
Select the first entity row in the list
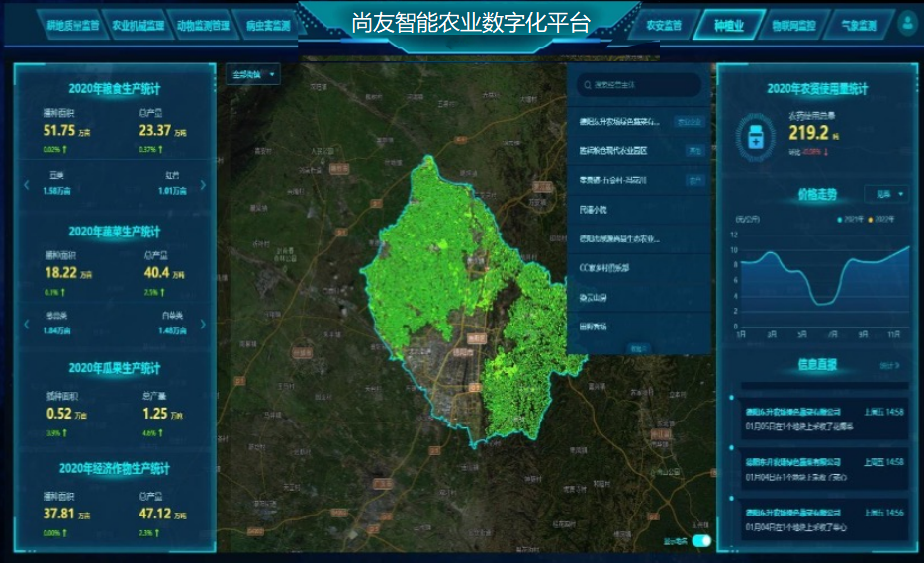pyautogui.click(x=639, y=122)
